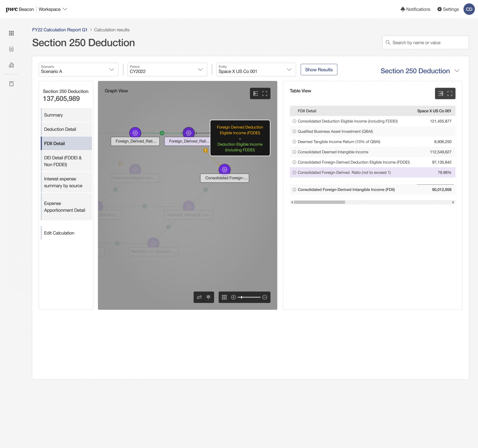This screenshot has height=448, width=478.
Task: Click Space X US Co 001 column header
Action: pos(434,111)
